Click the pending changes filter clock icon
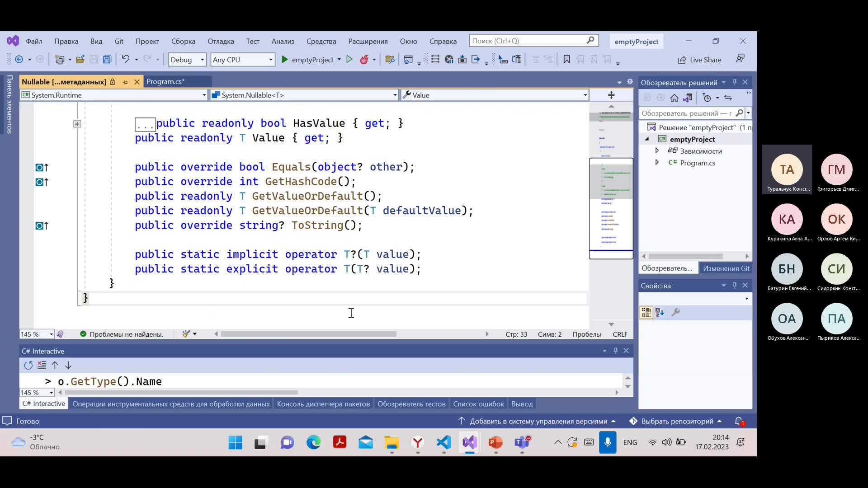The image size is (868, 488). click(707, 98)
